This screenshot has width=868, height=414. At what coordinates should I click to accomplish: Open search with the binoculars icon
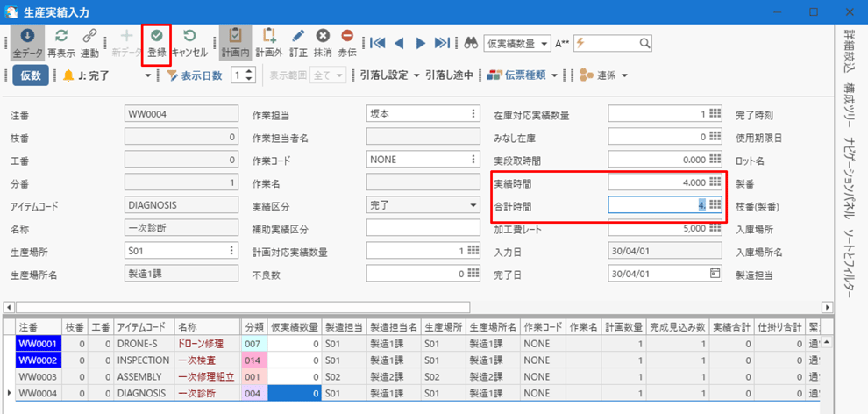[x=470, y=43]
